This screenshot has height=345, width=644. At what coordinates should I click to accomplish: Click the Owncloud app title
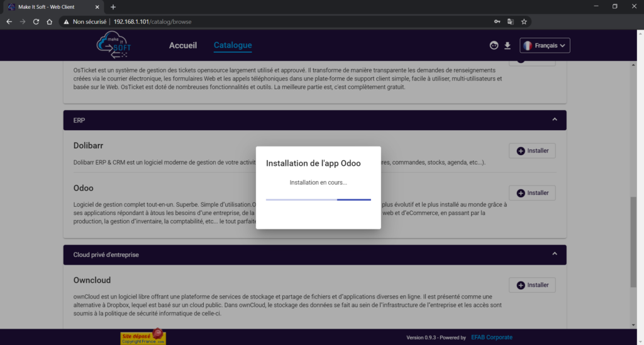click(92, 280)
